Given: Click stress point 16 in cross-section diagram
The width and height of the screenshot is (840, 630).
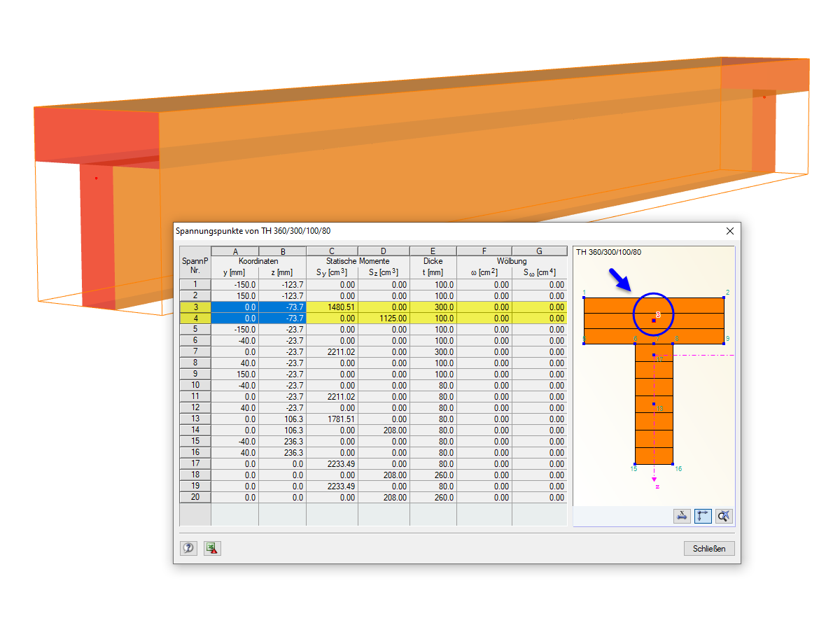Looking at the screenshot, I should (x=673, y=463).
